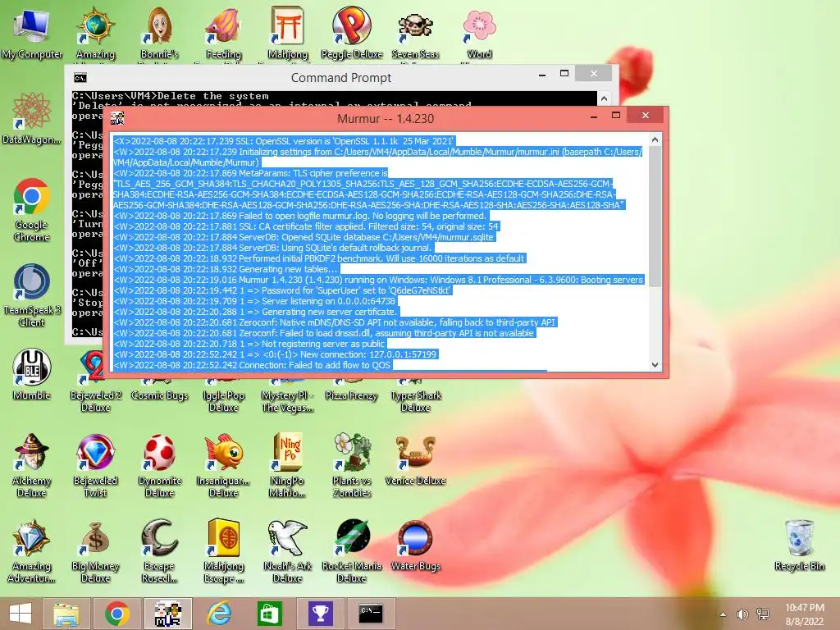The height and width of the screenshot is (630, 840).
Task: Select Cosmic Bugs desktop icon
Action: click(x=159, y=391)
